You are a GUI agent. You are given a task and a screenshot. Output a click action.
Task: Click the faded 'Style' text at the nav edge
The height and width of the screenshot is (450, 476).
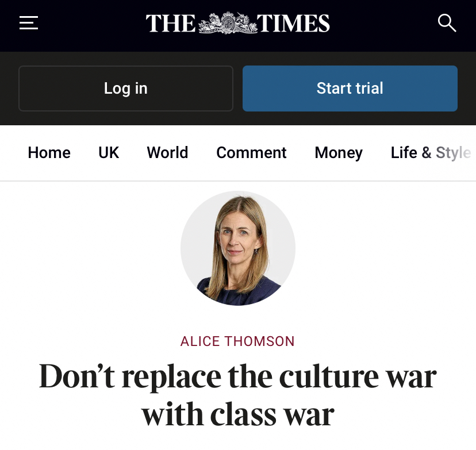453,153
